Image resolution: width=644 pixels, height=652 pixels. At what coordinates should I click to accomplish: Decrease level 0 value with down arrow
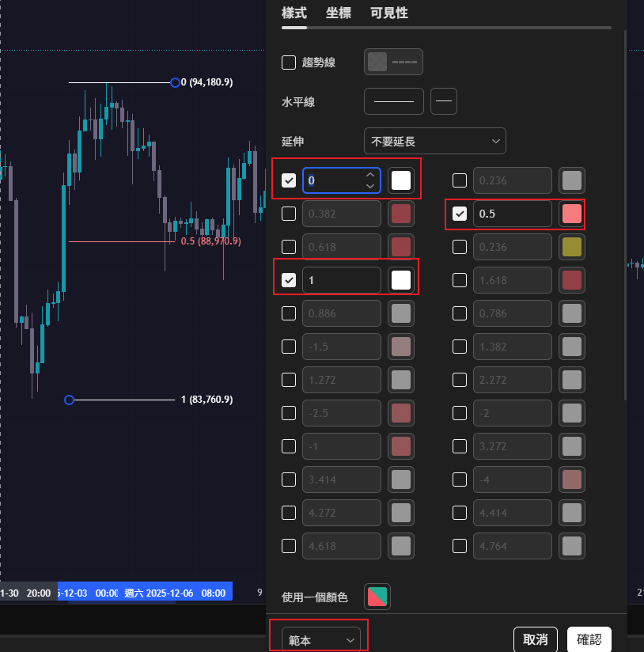[369, 186]
